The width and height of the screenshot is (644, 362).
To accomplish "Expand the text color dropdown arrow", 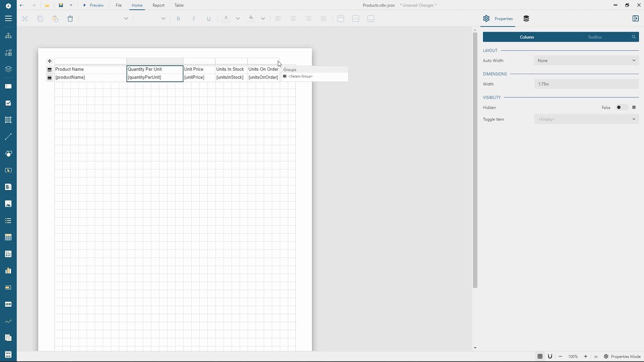I will click(x=237, y=19).
